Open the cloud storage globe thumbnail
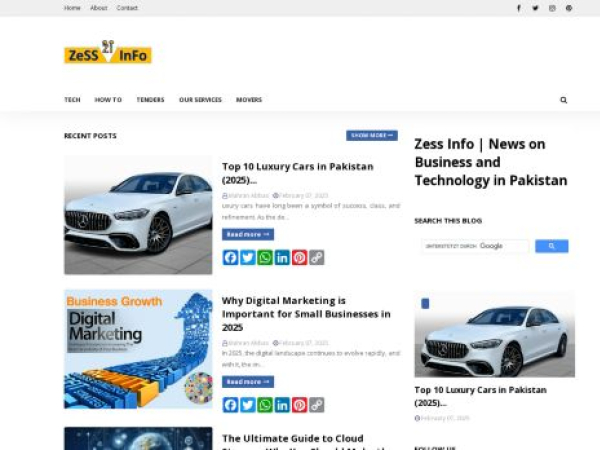 tap(138, 439)
